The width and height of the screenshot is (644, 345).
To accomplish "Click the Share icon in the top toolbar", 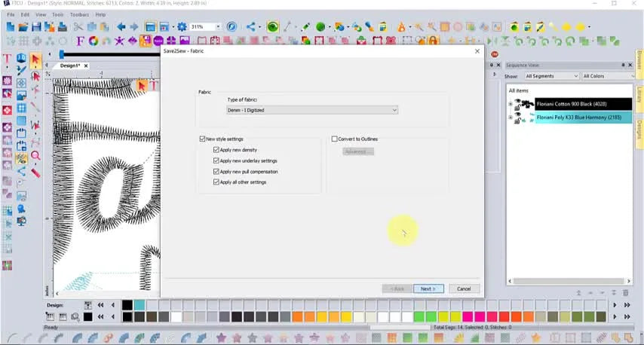I will coord(251,27).
